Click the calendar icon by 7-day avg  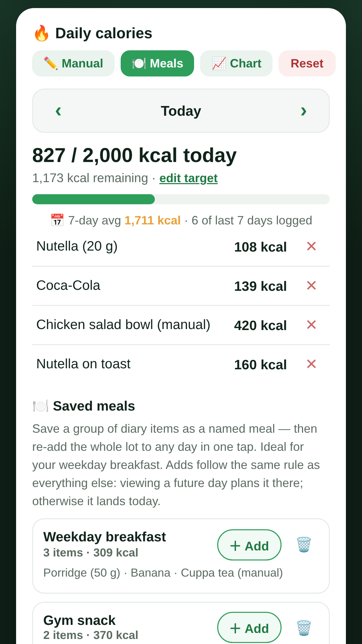click(x=57, y=220)
